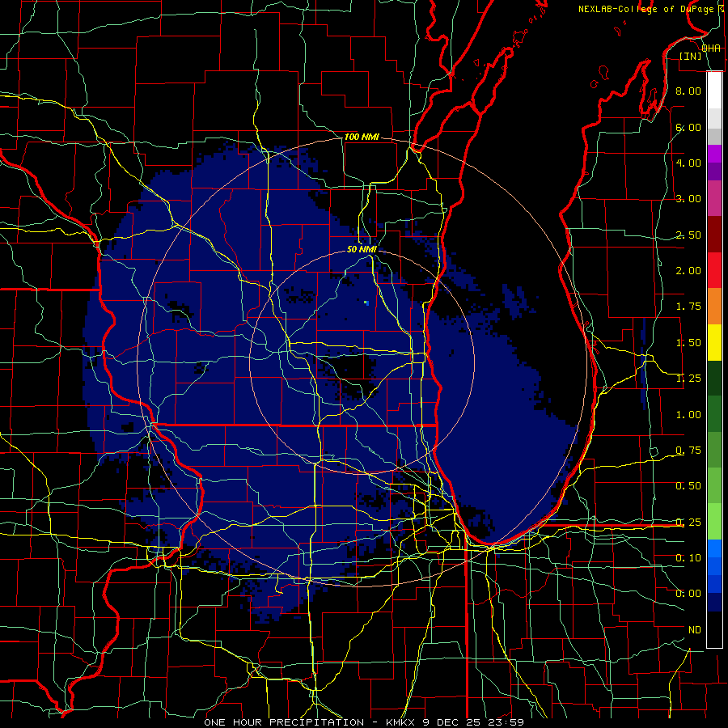This screenshot has width=728, height=728.
Task: Pick the magenta swatch above 4.00
Action: click(x=714, y=154)
